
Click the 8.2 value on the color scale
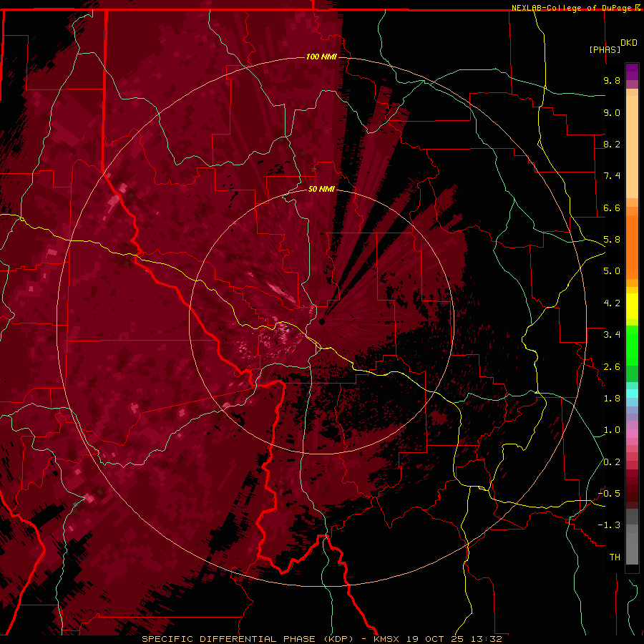(x=612, y=144)
